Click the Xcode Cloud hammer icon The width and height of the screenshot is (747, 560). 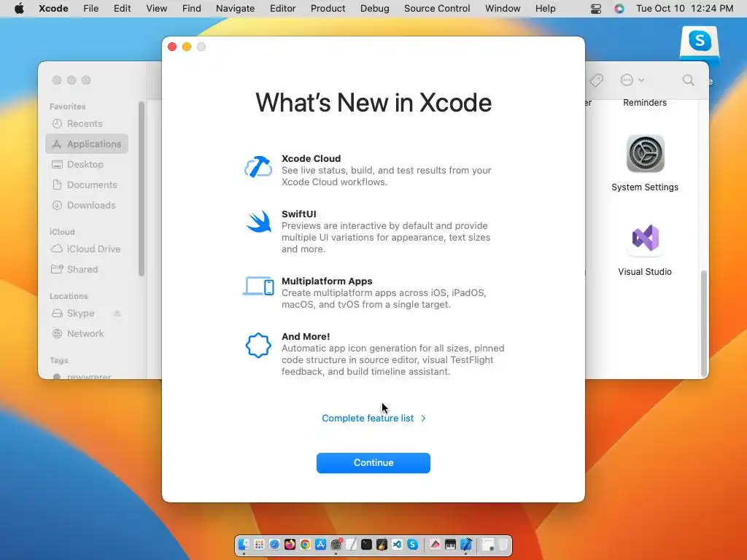coord(258,167)
